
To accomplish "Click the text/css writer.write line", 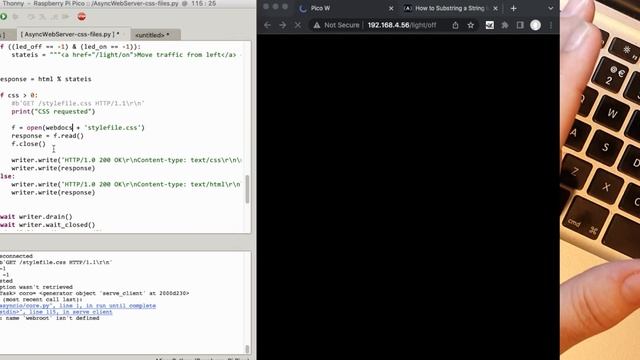I will (x=126, y=160).
